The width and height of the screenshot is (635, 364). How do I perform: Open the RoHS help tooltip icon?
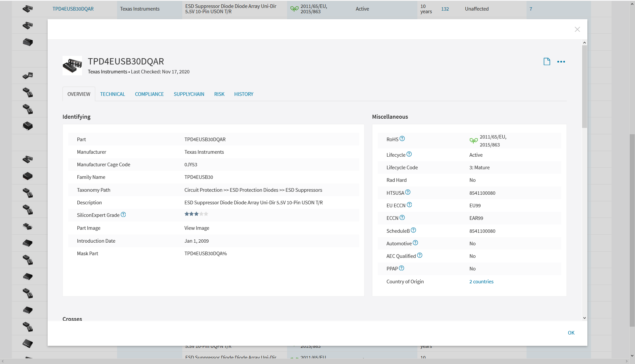click(x=402, y=139)
